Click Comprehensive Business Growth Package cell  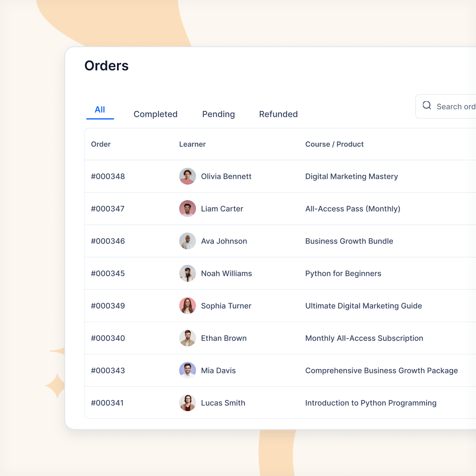[382, 371]
